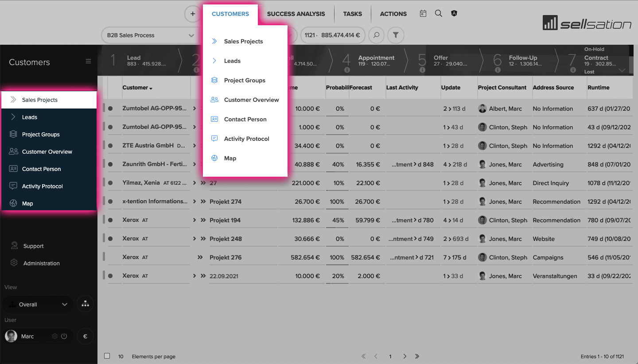Tick the select-all checkbox at table bottom
The width and height of the screenshot is (638, 364).
click(x=107, y=356)
